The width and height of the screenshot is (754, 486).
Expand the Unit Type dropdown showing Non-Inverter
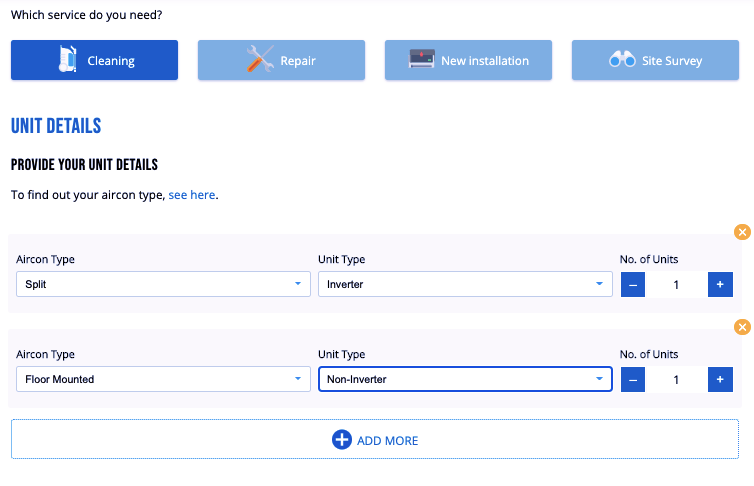tap(464, 379)
